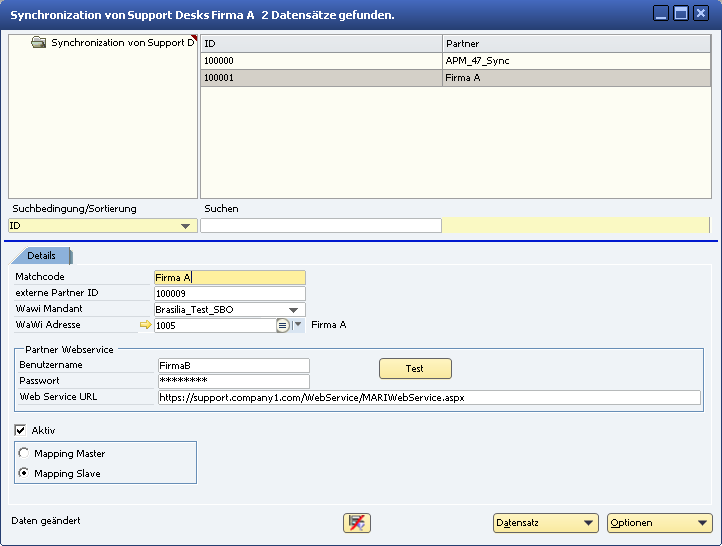Viewport: 722px width, 546px height.
Task: Click the Web Service URL field
Action: (428, 398)
